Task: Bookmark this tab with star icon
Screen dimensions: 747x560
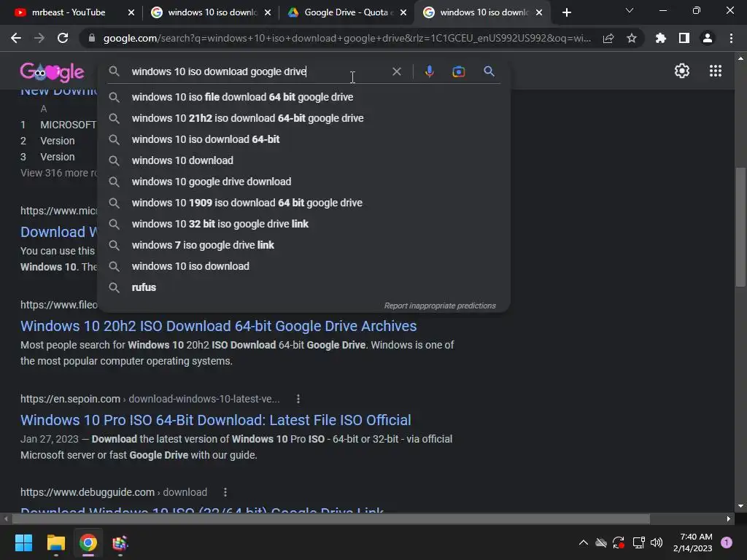Action: pyautogui.click(x=632, y=38)
